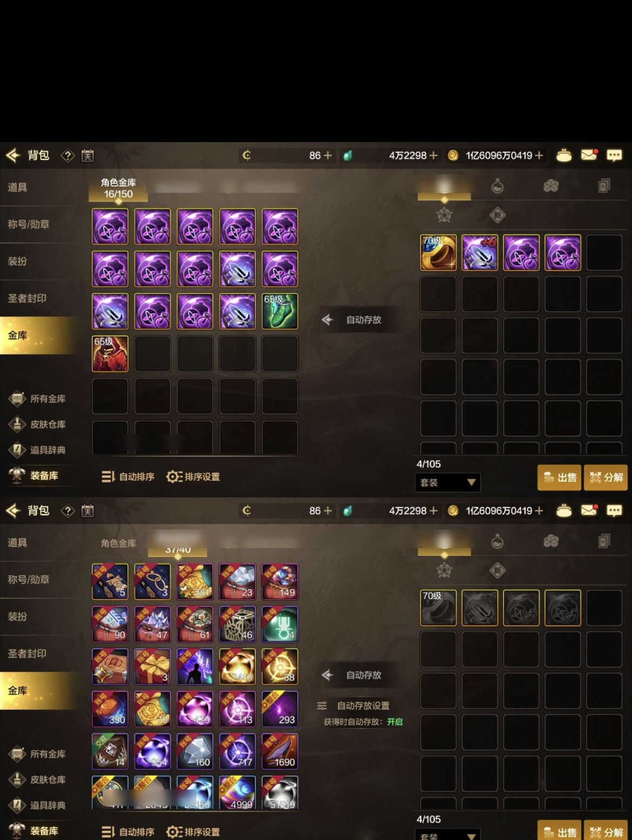Pick the red pouch with count 149
Screen dimensions: 632x840
pyautogui.click(x=280, y=581)
